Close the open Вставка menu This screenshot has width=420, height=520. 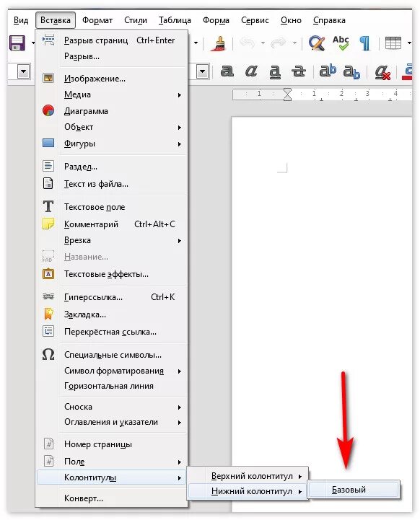pos(56,20)
